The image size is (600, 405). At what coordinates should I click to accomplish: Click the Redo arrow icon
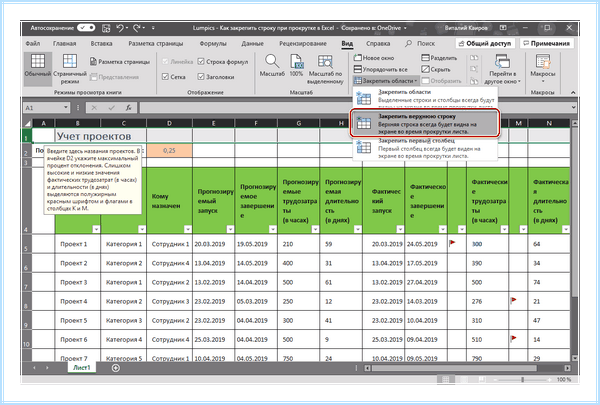[137, 28]
